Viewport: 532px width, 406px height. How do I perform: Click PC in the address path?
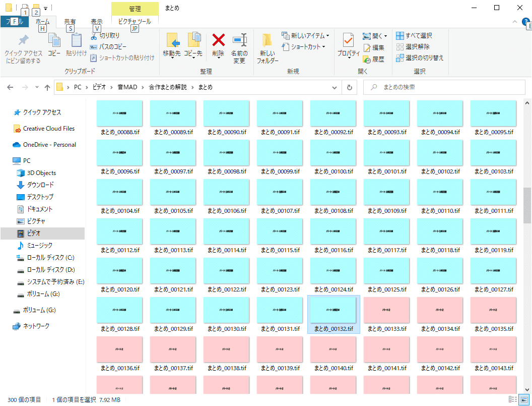78,87
